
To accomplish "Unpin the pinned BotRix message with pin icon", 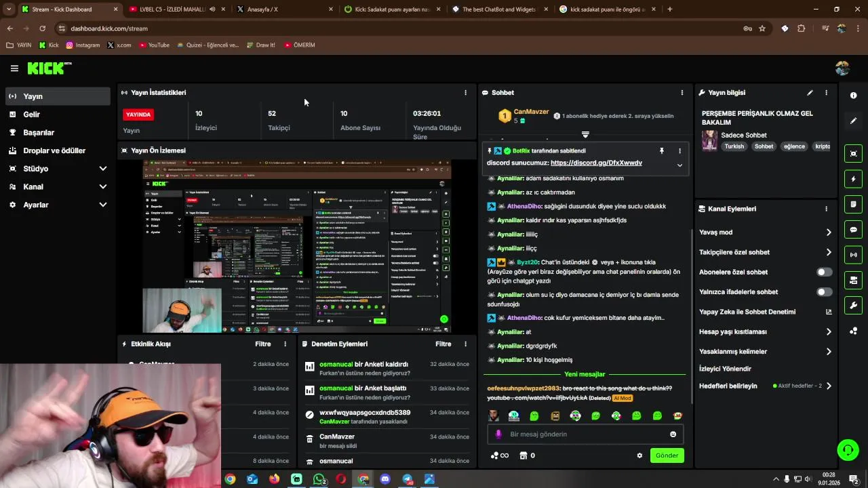I will tap(662, 150).
